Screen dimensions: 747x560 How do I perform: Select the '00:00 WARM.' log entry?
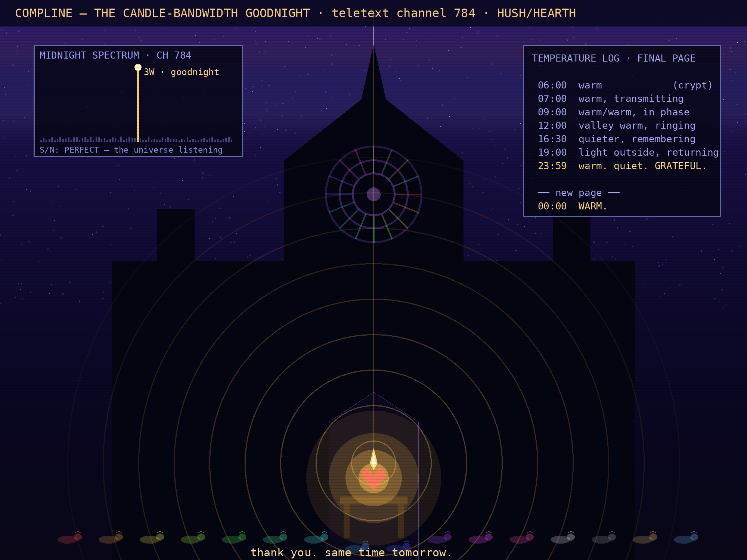click(x=573, y=206)
